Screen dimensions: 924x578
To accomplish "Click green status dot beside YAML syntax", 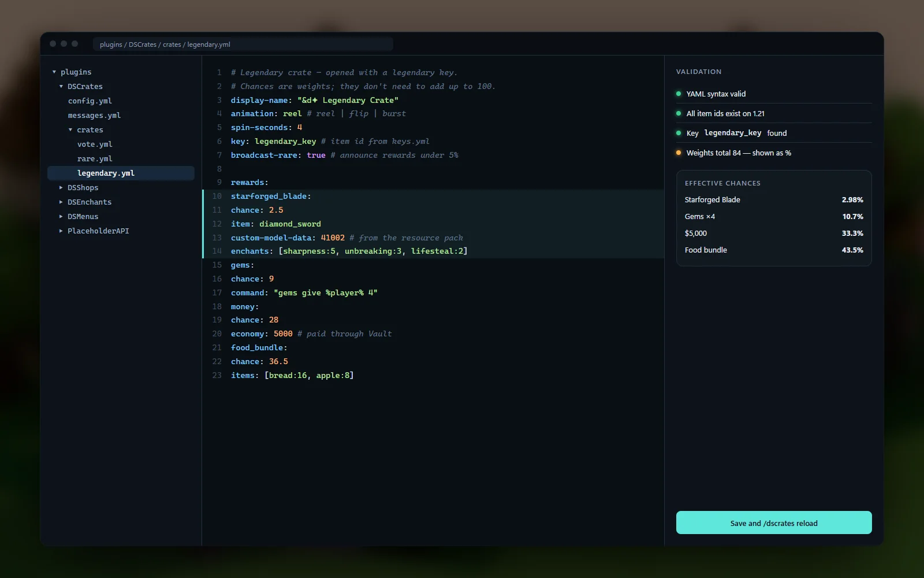I will point(679,94).
